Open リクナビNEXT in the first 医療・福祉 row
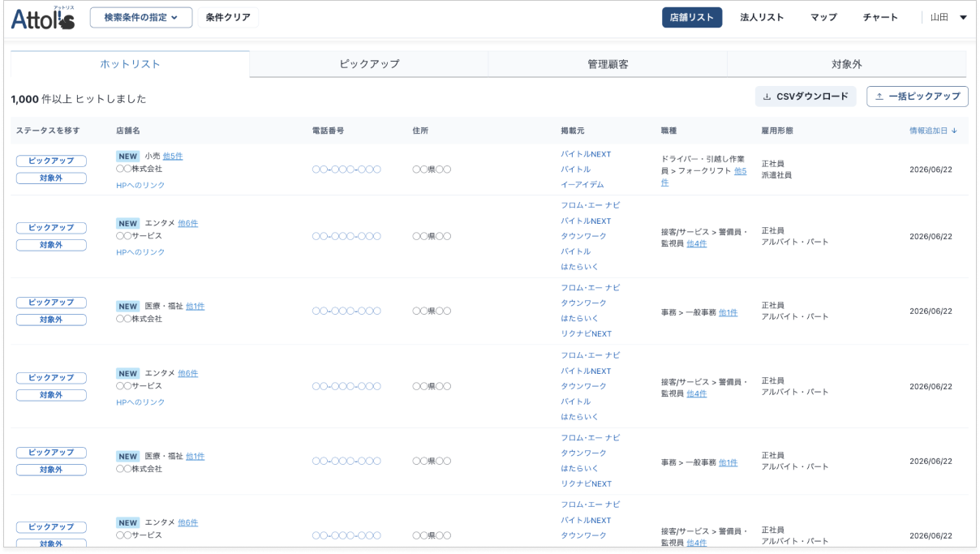980x554 pixels. click(587, 333)
